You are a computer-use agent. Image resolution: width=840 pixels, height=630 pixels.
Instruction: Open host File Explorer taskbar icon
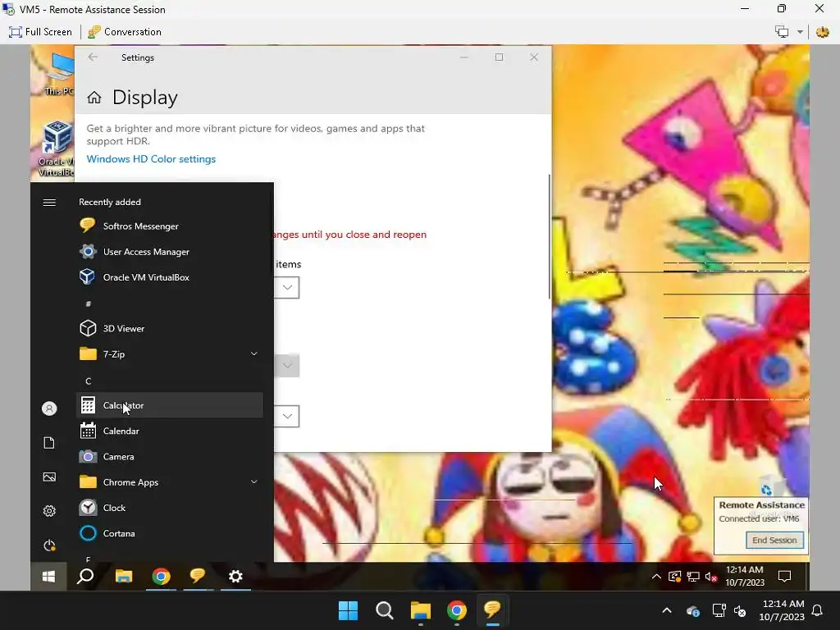[x=421, y=610]
